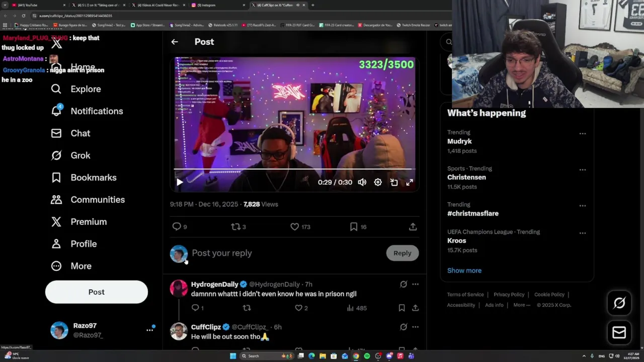Open Explore from the sidebar

pyautogui.click(x=76, y=89)
